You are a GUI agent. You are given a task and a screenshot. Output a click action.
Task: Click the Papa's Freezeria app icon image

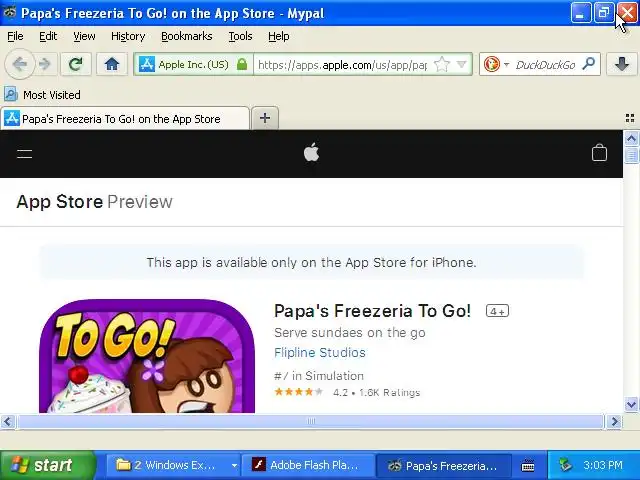point(147,356)
